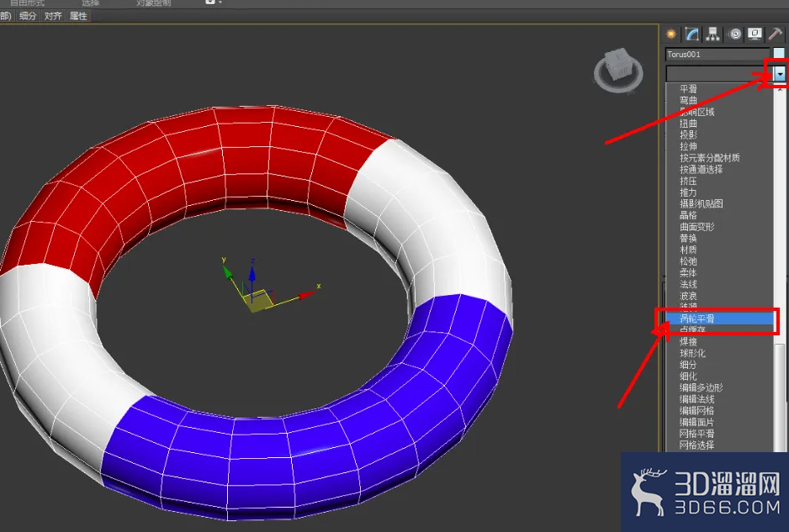Choose the 晶格 modifier
The image size is (789, 532).
pos(688,215)
